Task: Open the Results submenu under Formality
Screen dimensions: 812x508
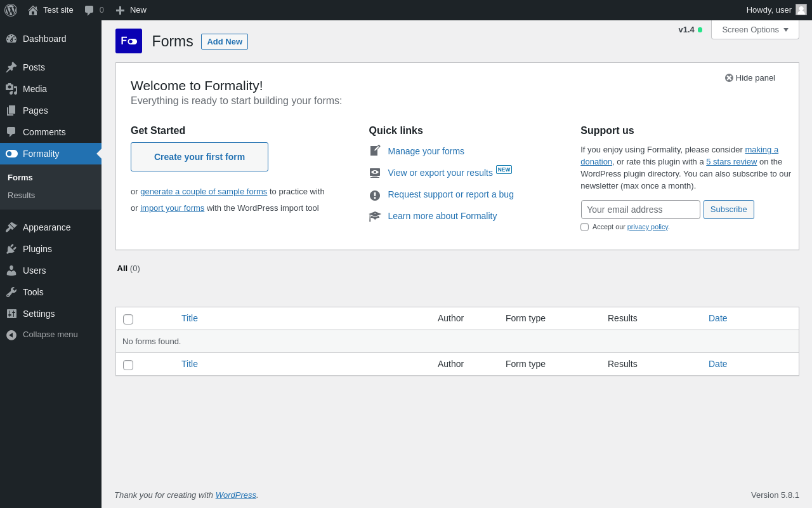Action: pos(22,196)
